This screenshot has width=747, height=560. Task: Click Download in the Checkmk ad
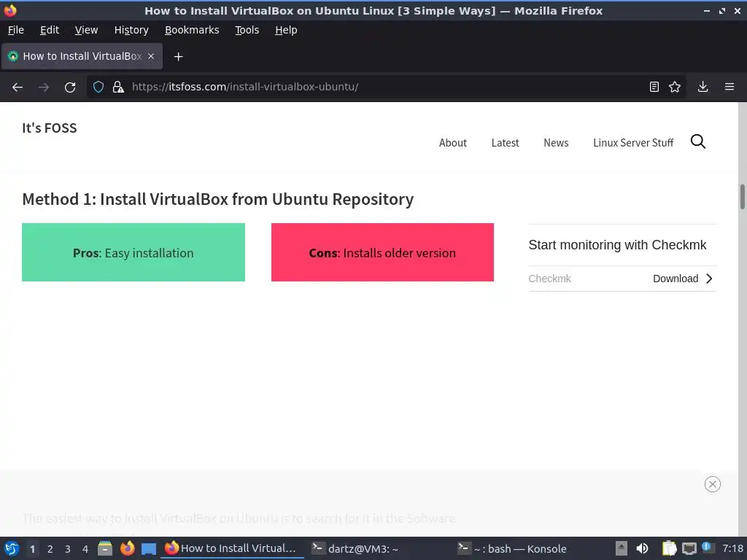pyautogui.click(x=676, y=279)
